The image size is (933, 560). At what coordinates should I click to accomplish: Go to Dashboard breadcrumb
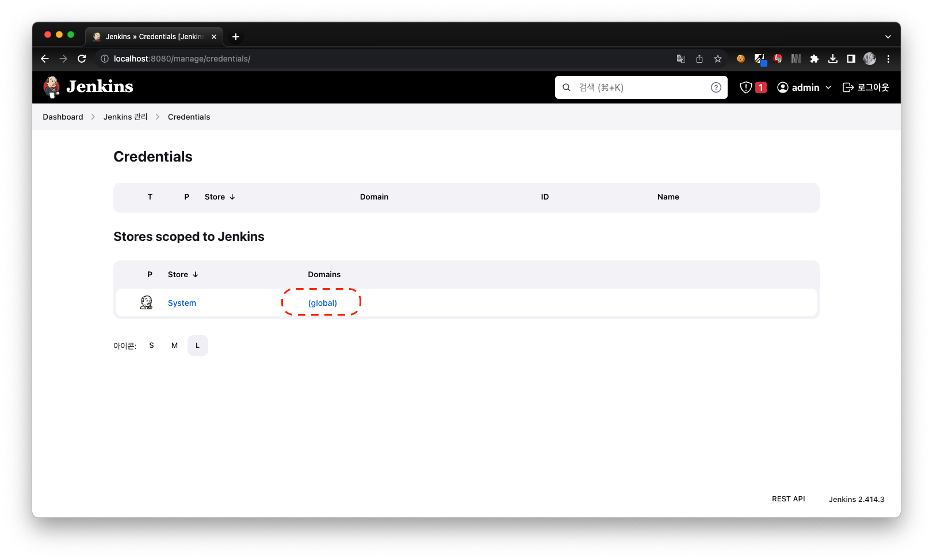click(63, 117)
